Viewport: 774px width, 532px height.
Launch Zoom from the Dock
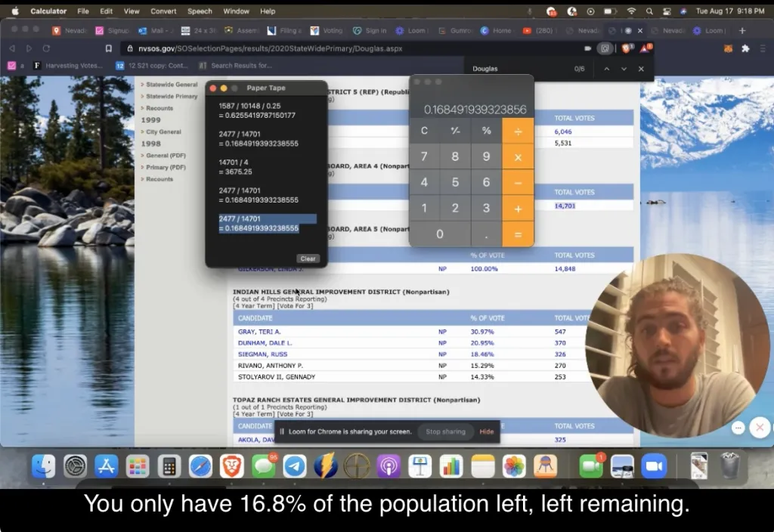click(654, 466)
